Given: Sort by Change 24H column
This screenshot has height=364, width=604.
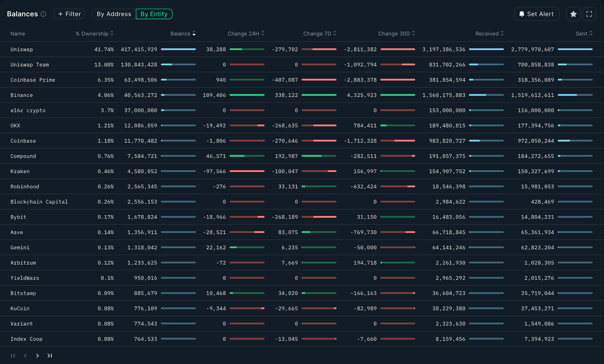Looking at the screenshot, I should [x=246, y=33].
